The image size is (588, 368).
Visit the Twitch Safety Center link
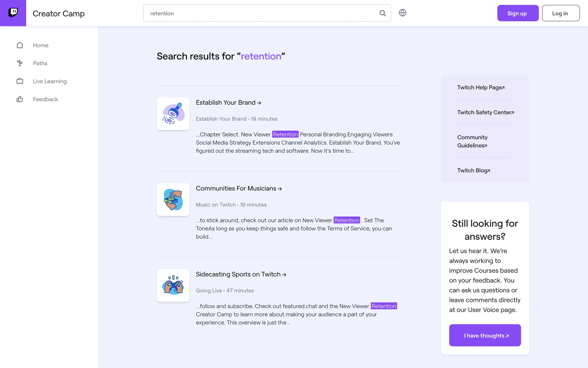(485, 113)
